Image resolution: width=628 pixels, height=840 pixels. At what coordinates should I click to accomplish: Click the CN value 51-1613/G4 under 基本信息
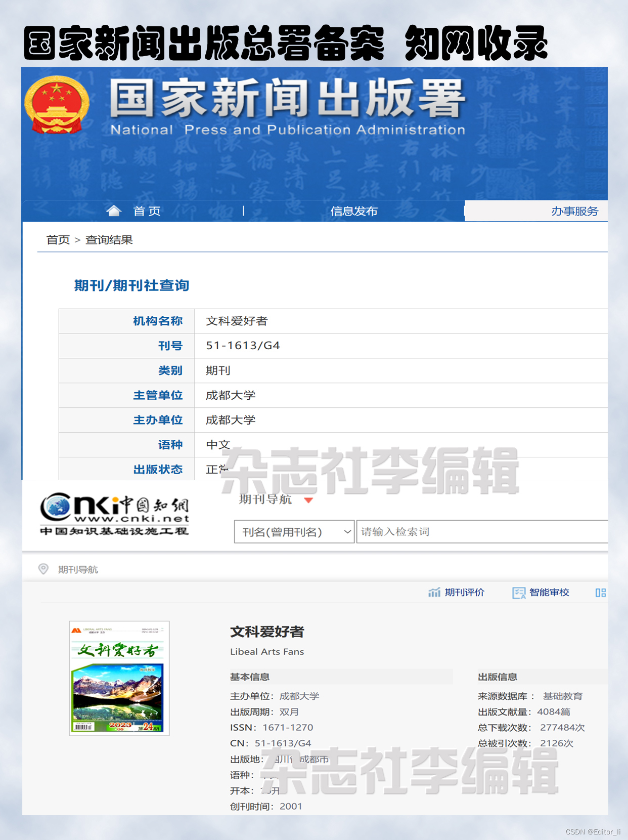pos(283,743)
